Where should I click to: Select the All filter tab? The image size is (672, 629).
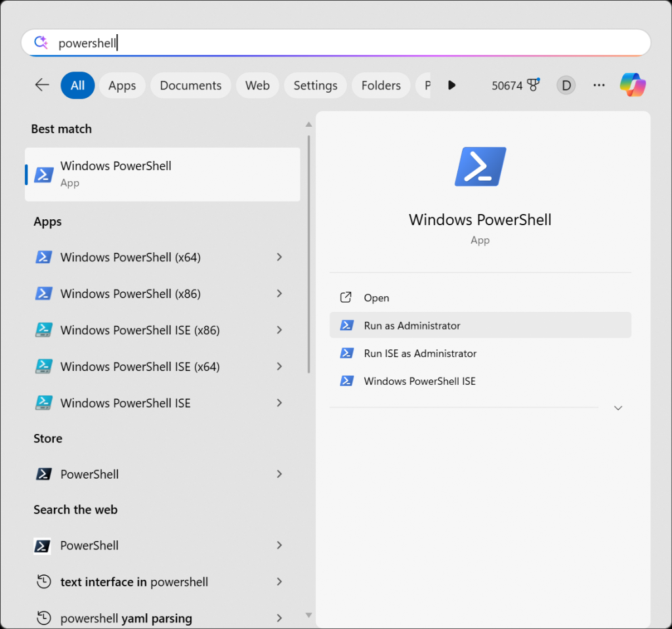(x=77, y=85)
